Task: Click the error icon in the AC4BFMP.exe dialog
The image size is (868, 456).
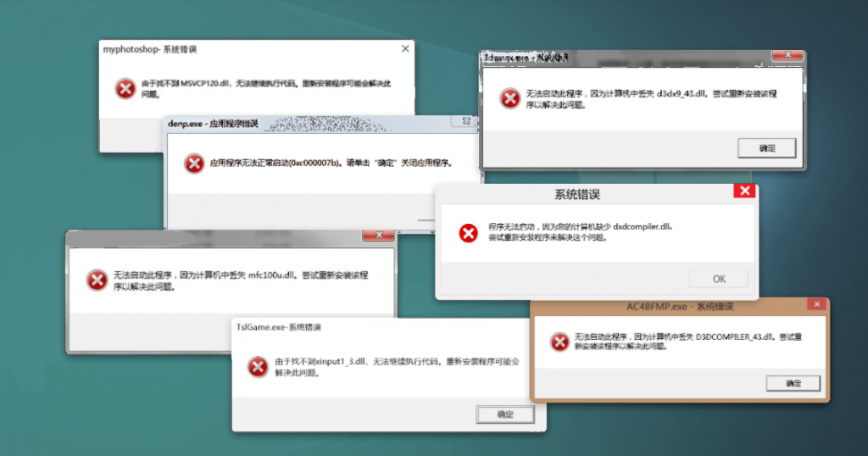Action: (559, 342)
